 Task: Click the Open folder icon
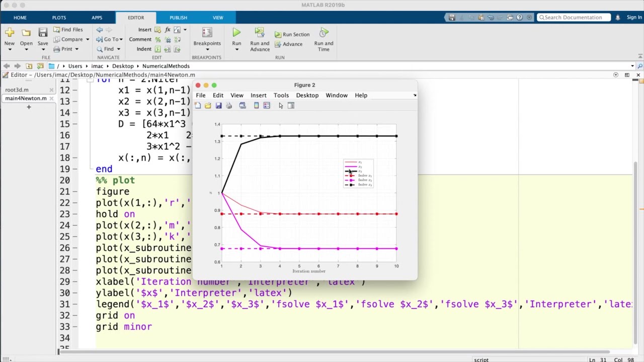pos(26,33)
